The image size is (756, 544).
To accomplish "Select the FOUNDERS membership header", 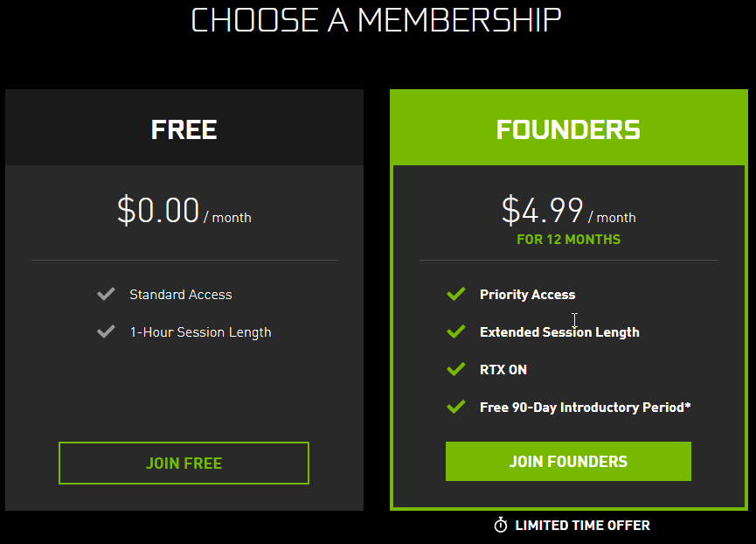I will pos(568,129).
